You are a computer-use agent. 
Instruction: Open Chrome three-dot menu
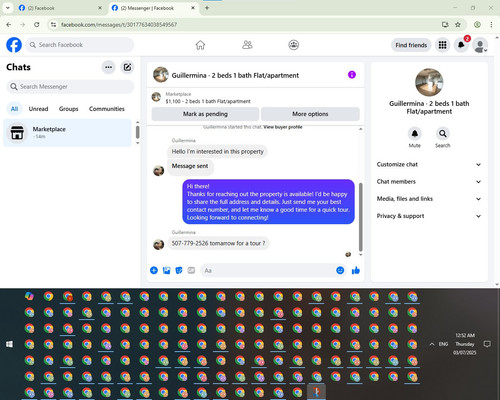pos(491,24)
